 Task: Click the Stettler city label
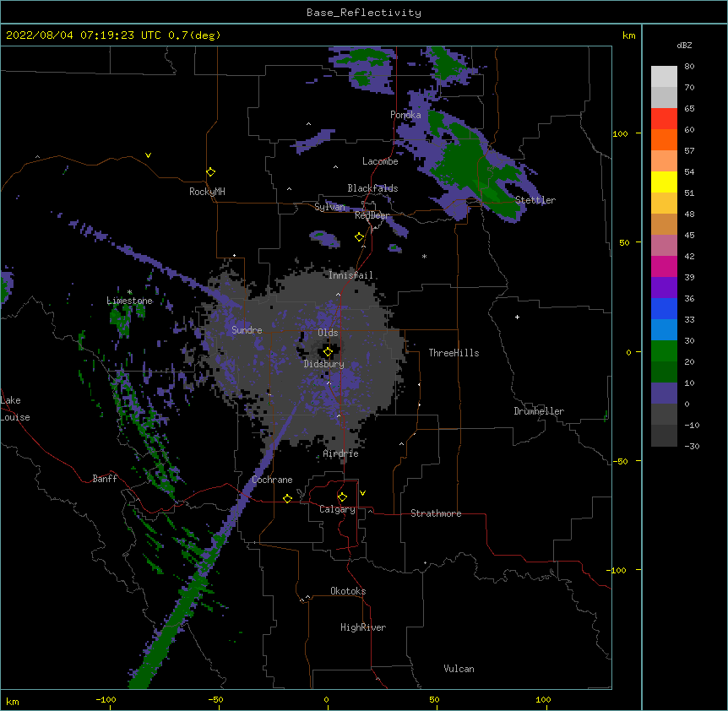[535, 200]
